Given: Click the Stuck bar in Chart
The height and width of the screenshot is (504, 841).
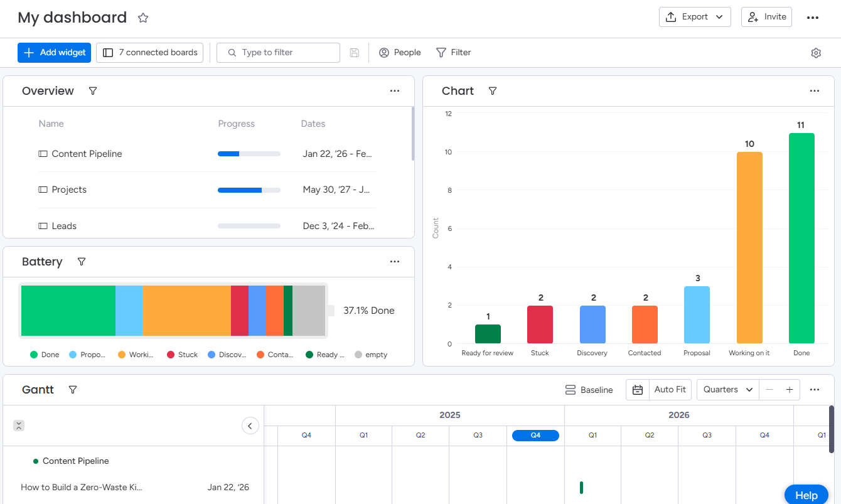Looking at the screenshot, I should 540,324.
